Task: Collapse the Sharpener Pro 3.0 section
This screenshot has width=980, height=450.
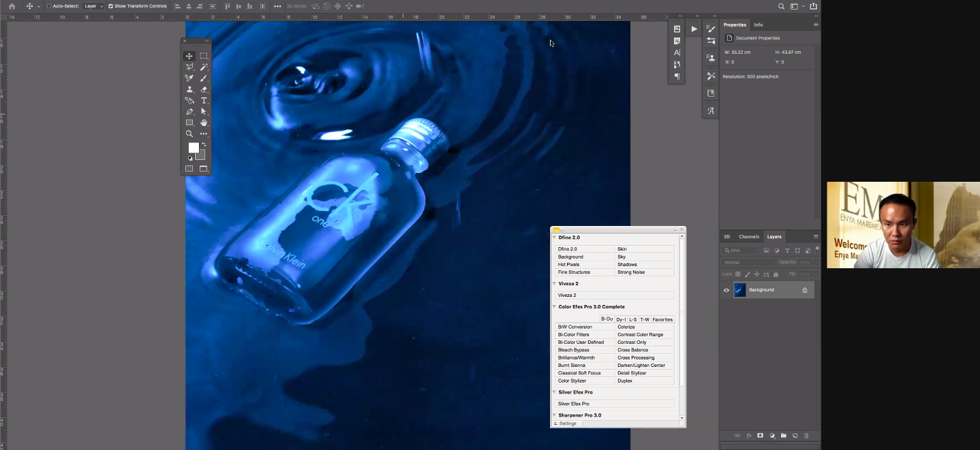Action: 554,415
